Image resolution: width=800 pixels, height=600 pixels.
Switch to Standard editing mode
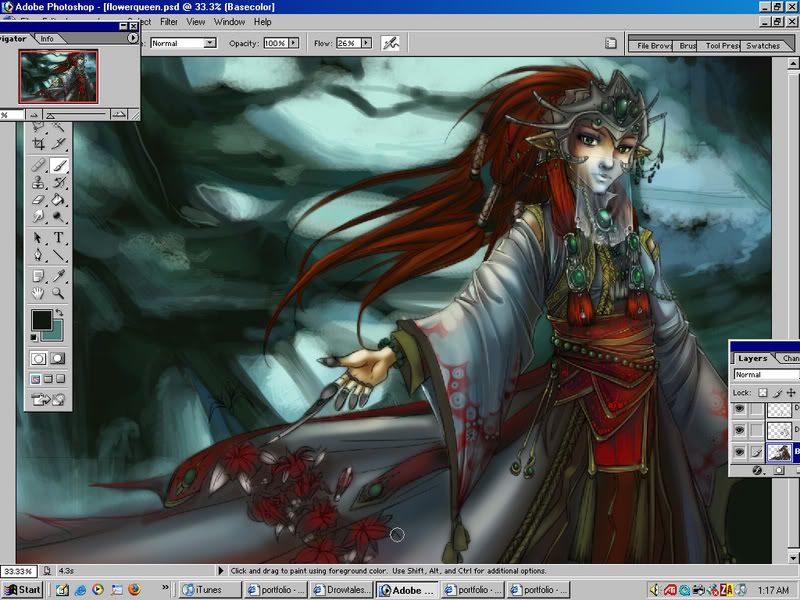[x=39, y=359]
